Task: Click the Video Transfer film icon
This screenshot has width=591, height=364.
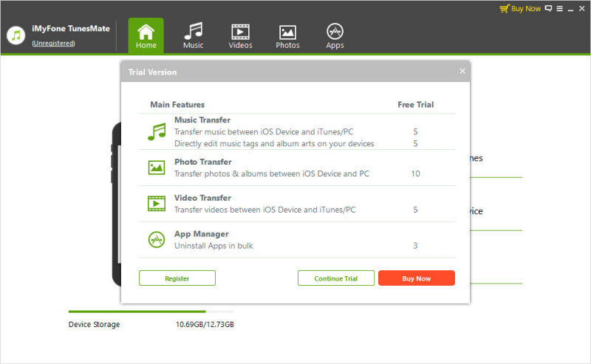Action: coord(157,204)
